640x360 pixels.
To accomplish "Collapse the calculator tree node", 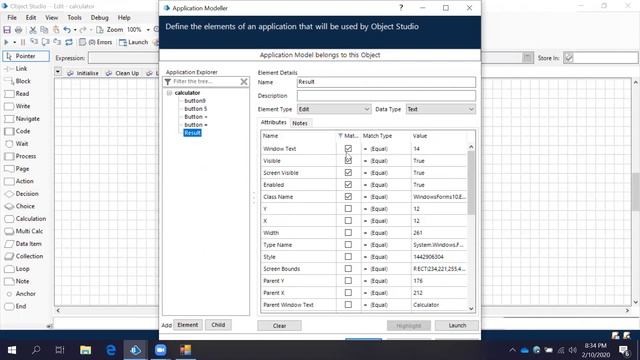I will 169,93.
